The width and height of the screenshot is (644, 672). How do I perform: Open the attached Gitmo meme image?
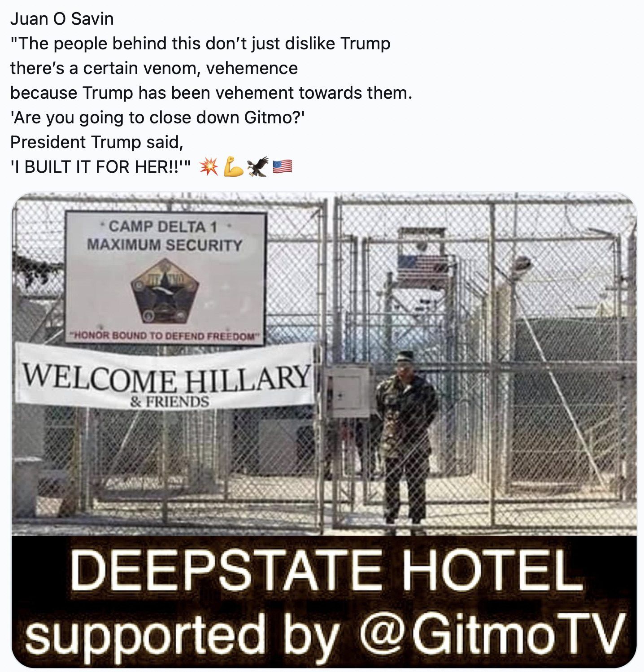click(324, 430)
